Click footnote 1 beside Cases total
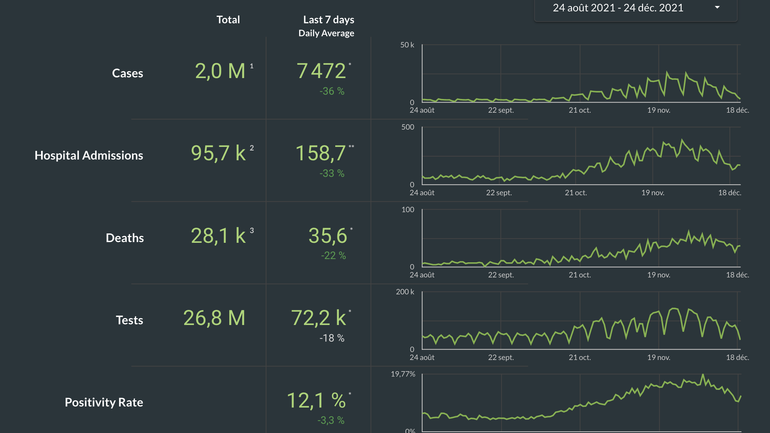 [252, 67]
